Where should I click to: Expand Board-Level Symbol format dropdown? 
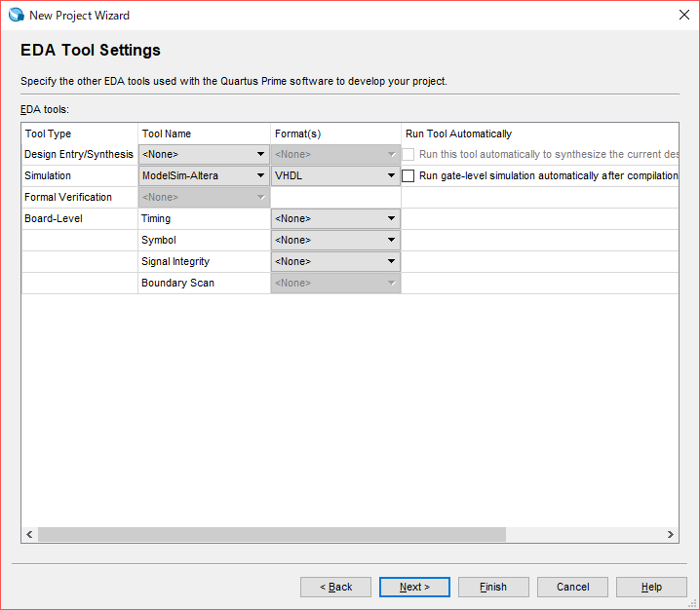pos(335,241)
